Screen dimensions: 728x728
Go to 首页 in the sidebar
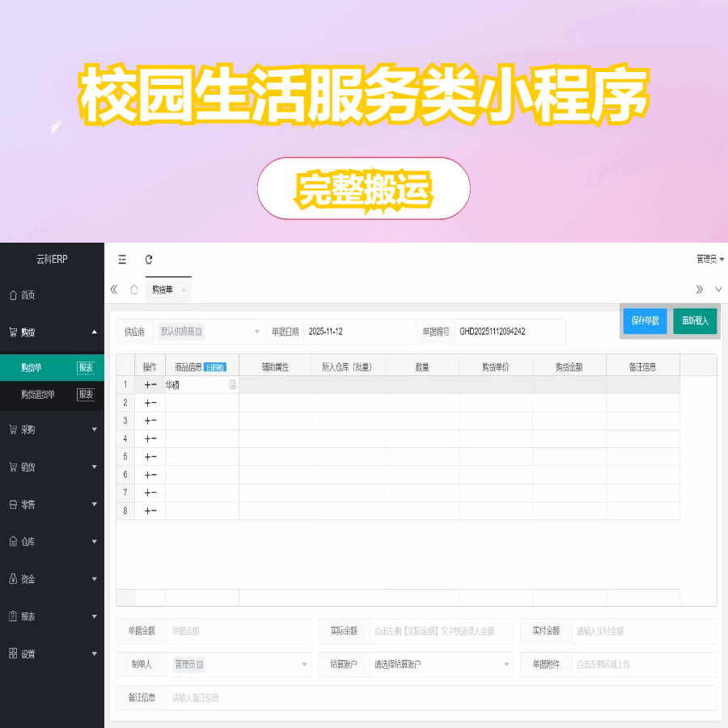(28, 295)
